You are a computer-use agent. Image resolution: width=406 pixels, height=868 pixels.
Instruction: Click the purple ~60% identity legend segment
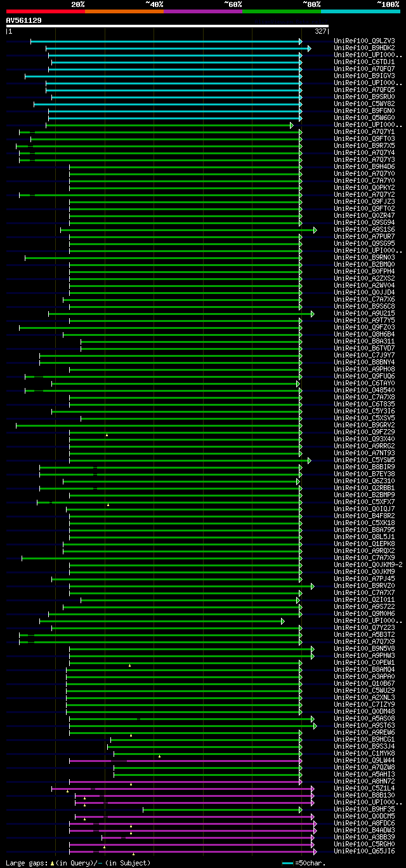[x=203, y=11]
